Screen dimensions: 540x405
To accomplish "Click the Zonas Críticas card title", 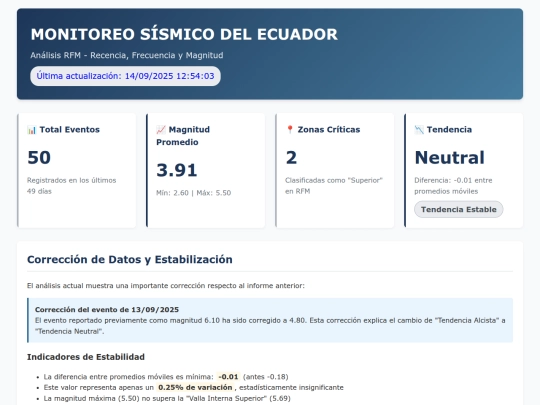I will (329, 130).
